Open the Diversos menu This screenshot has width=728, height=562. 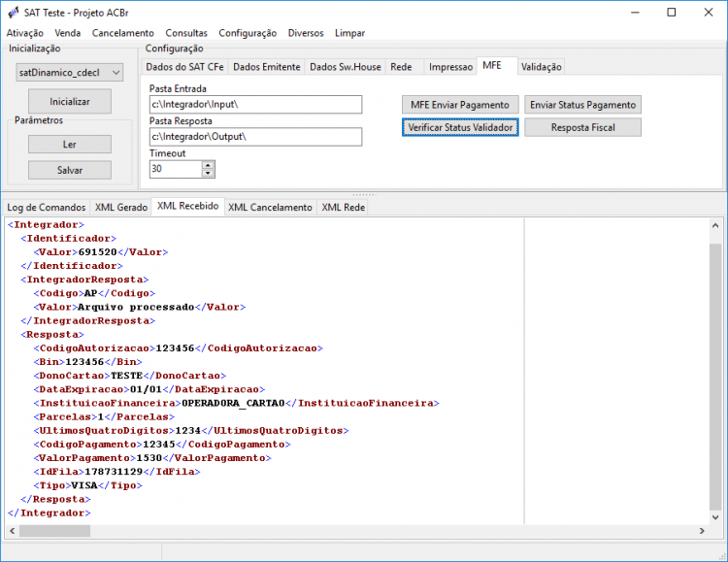(x=306, y=33)
